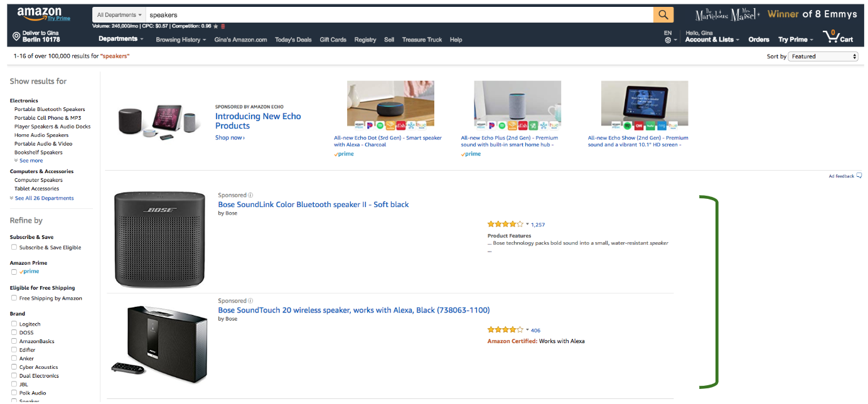Open the Try Prime dropdown
This screenshot has width=868, height=404.
(x=796, y=40)
